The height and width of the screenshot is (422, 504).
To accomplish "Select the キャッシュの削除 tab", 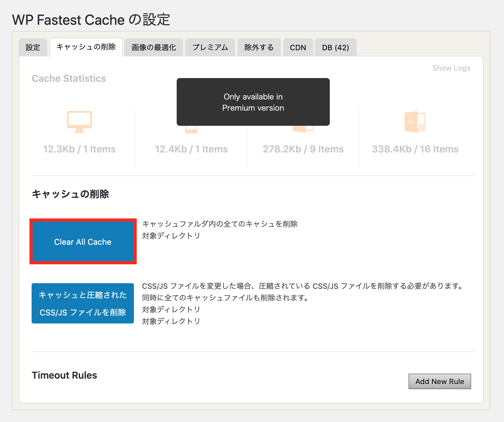I will pos(86,47).
